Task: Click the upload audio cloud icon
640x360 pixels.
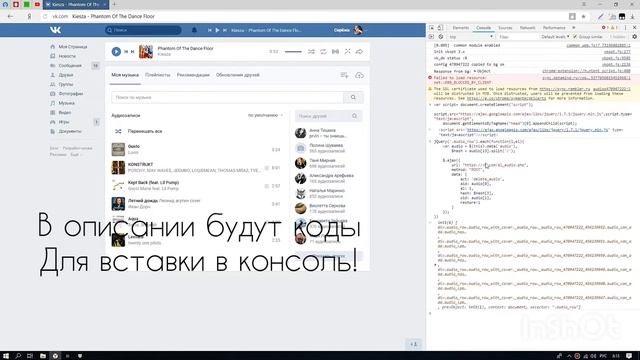Action: pyautogui.click(x=359, y=75)
